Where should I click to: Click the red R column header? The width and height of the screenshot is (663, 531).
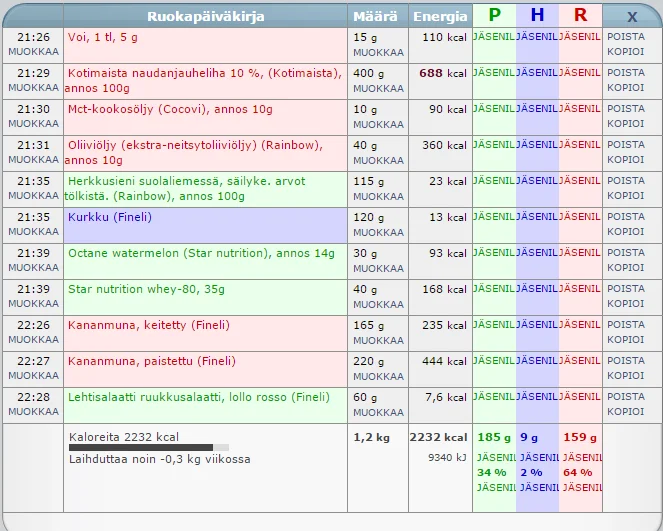pyautogui.click(x=580, y=15)
